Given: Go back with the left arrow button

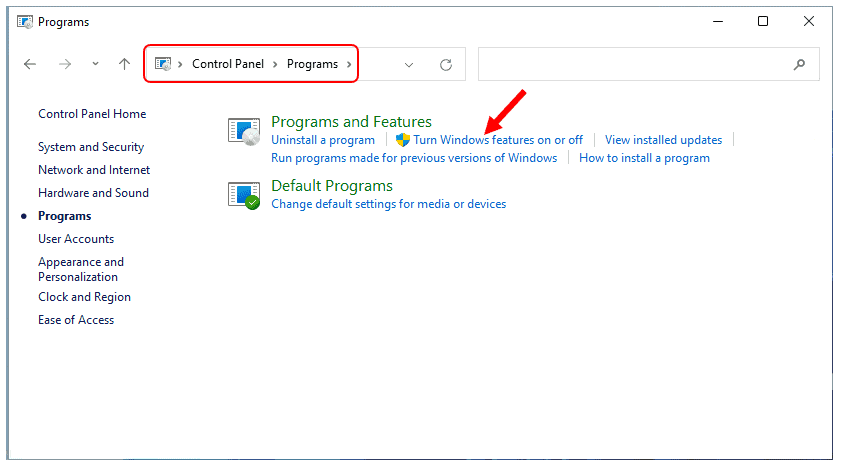Looking at the screenshot, I should 30,65.
